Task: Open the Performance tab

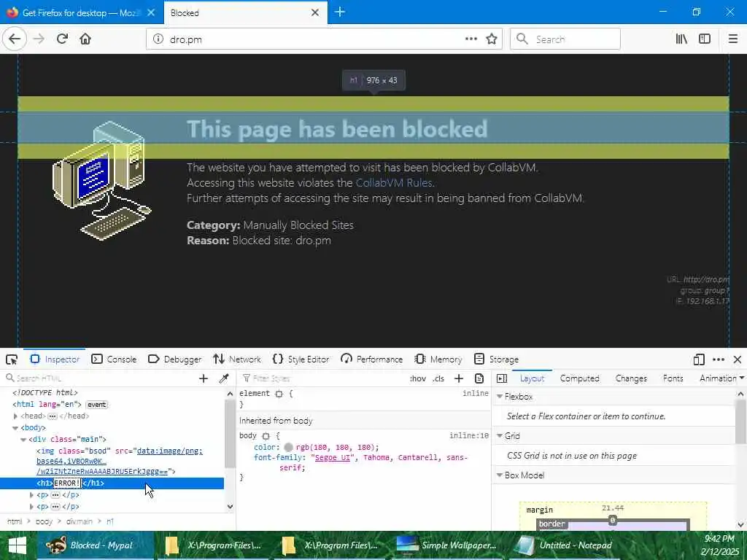Action: (372, 359)
